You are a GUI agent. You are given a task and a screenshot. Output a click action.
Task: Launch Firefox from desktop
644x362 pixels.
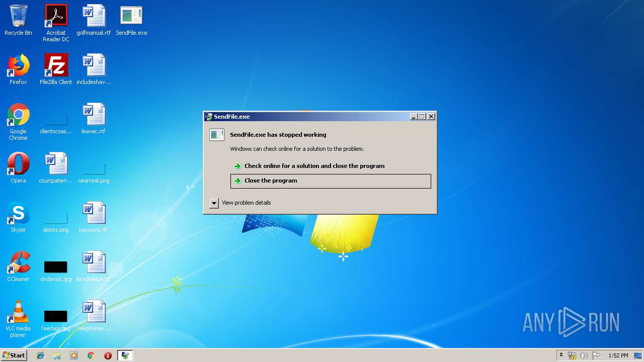click(18, 69)
